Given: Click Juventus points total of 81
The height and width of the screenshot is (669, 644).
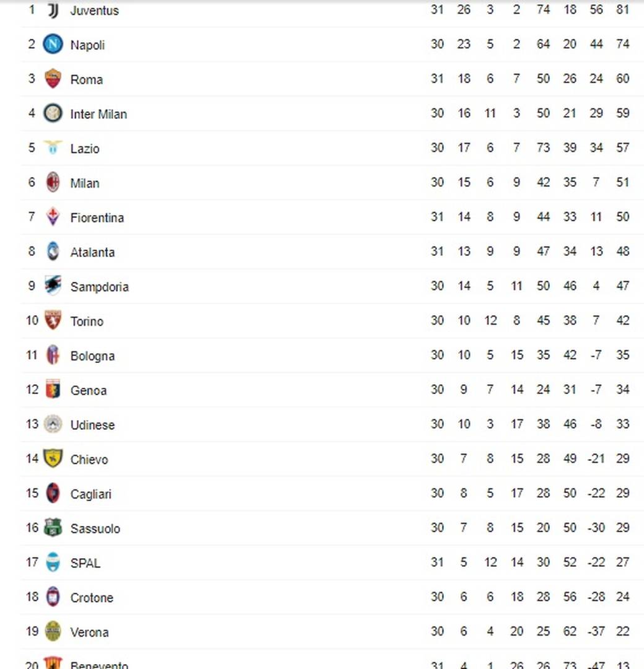Looking at the screenshot, I should coord(622,10).
